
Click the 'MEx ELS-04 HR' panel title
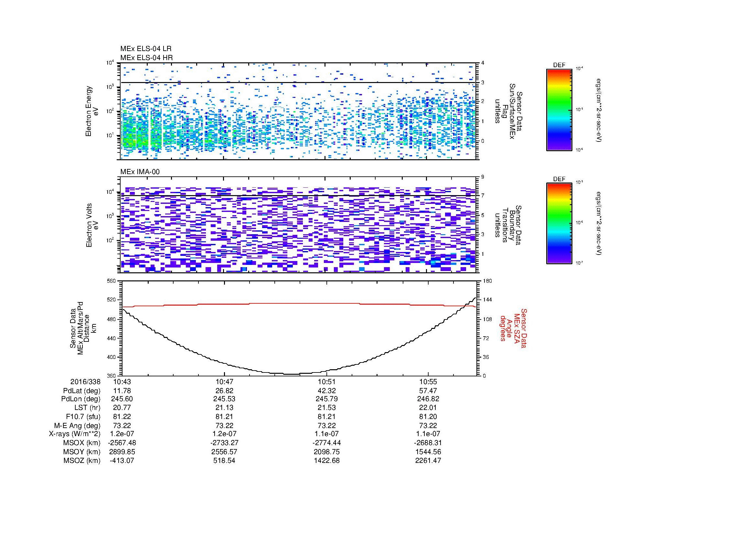[x=146, y=58]
